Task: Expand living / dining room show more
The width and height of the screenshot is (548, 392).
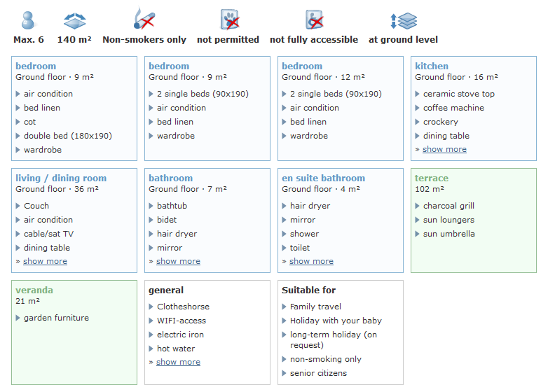Action: click(45, 261)
